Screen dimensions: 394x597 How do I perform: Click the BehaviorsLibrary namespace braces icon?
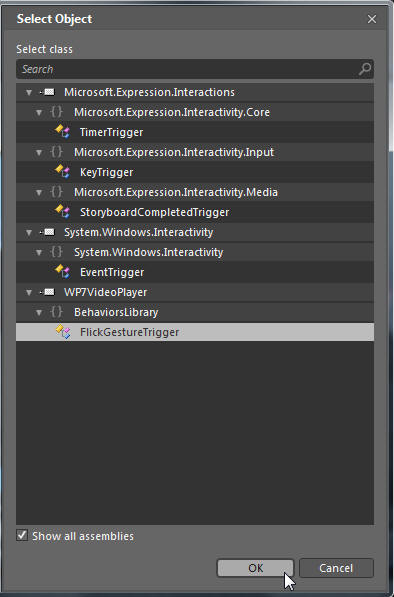coord(57,312)
